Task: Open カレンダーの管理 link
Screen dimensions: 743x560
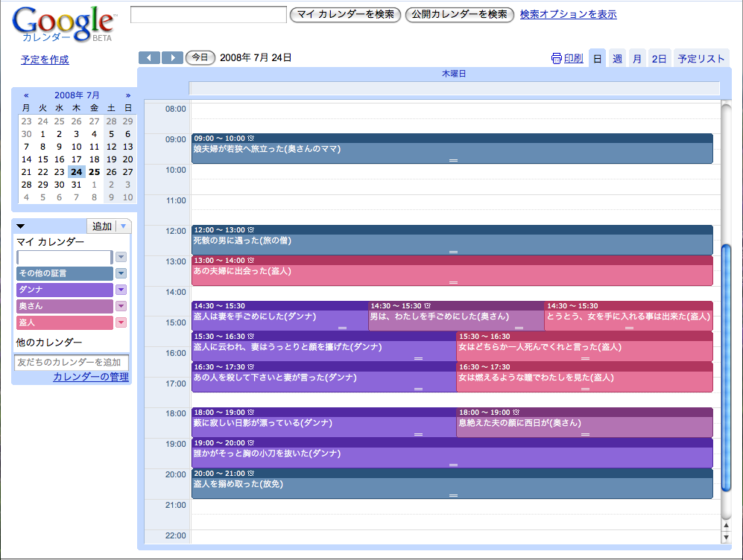Action: coord(91,377)
